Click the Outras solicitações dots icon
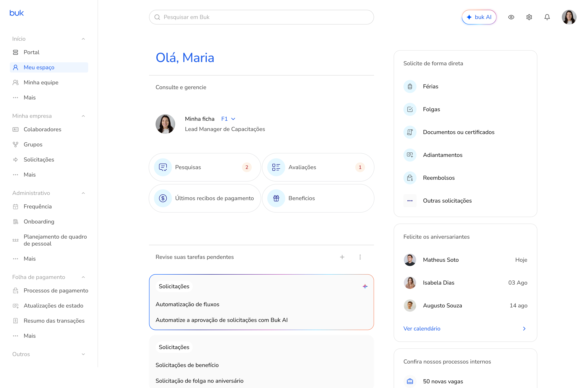The image size is (588, 388). pyautogui.click(x=410, y=201)
